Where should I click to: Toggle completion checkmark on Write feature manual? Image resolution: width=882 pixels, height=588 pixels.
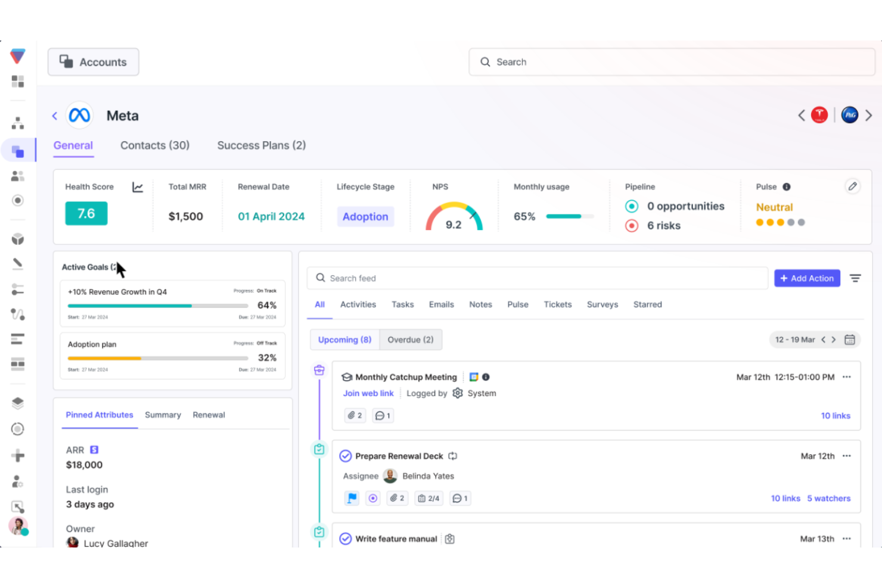(346, 539)
